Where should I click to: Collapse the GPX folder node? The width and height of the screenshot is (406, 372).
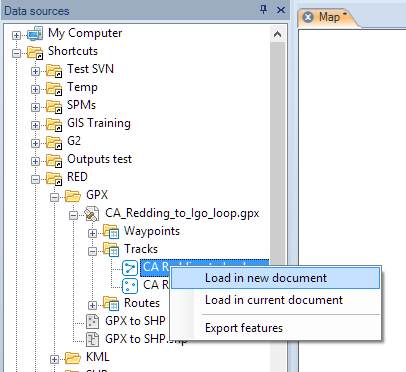(x=54, y=197)
